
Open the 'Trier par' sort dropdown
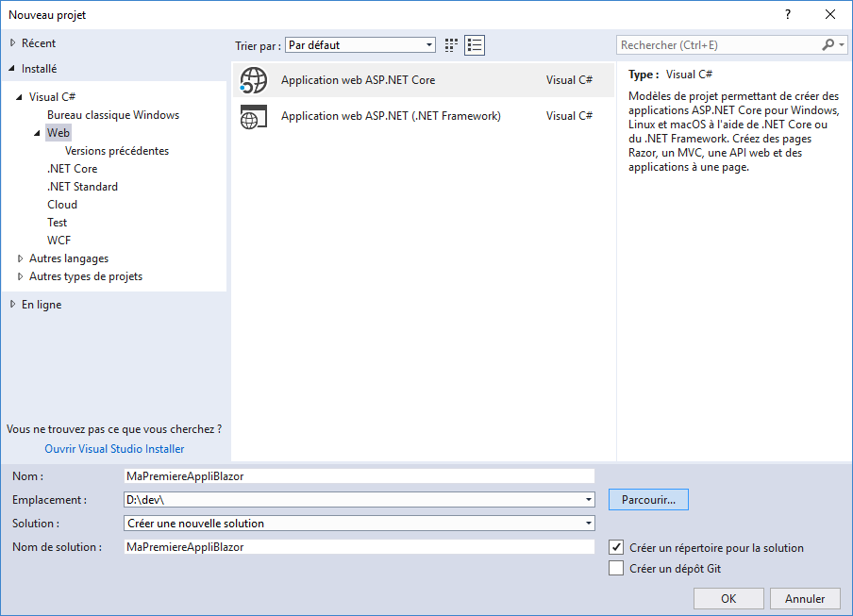click(x=360, y=45)
